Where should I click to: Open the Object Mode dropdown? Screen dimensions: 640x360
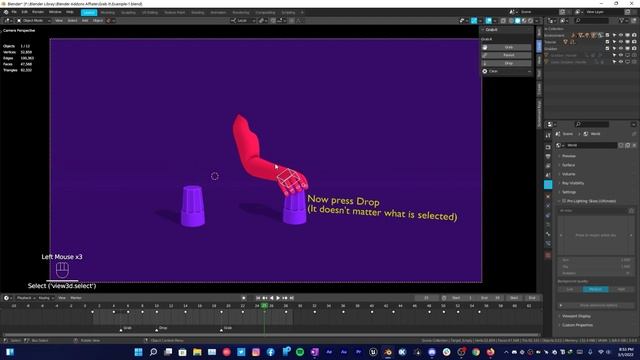tap(33, 20)
